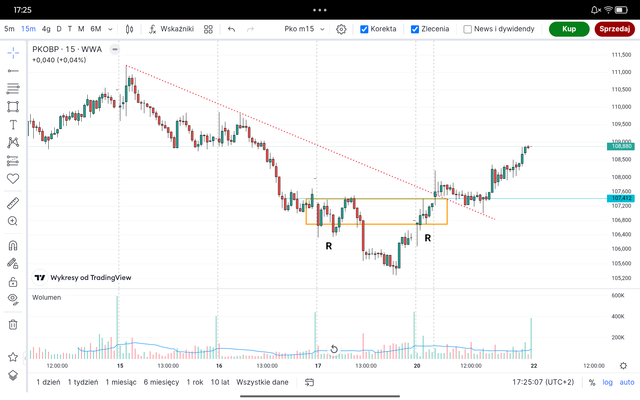Select the crosshair cursor tool
This screenshot has height=400, width=640.
coord(13,53)
